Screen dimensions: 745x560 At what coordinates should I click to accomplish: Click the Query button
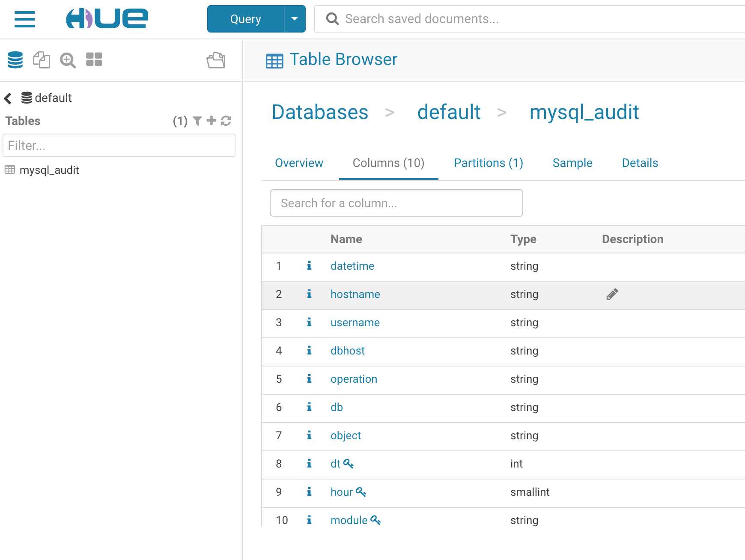point(246,19)
